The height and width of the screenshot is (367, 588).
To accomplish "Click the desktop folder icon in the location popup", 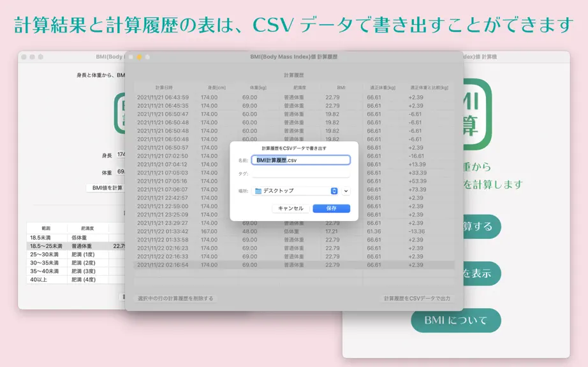I will click(258, 191).
